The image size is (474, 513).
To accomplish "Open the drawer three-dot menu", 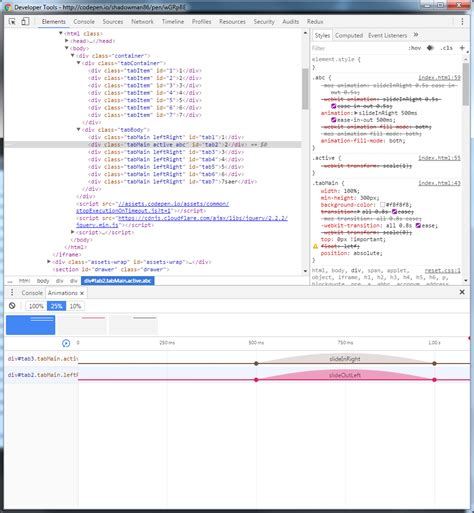I will [x=12, y=292].
